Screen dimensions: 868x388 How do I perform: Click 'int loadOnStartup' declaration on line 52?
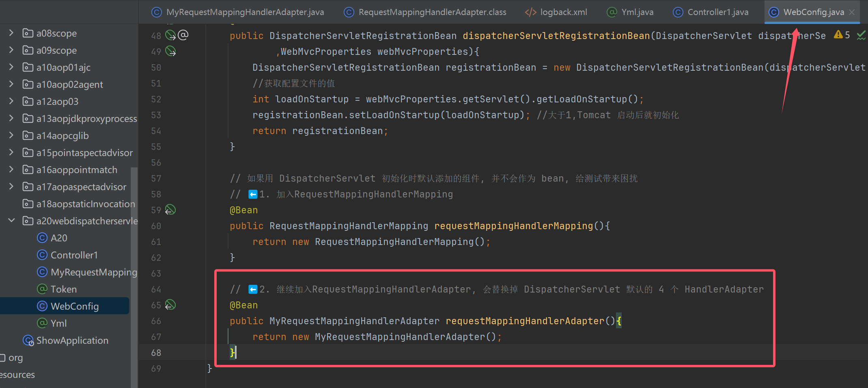(x=300, y=99)
